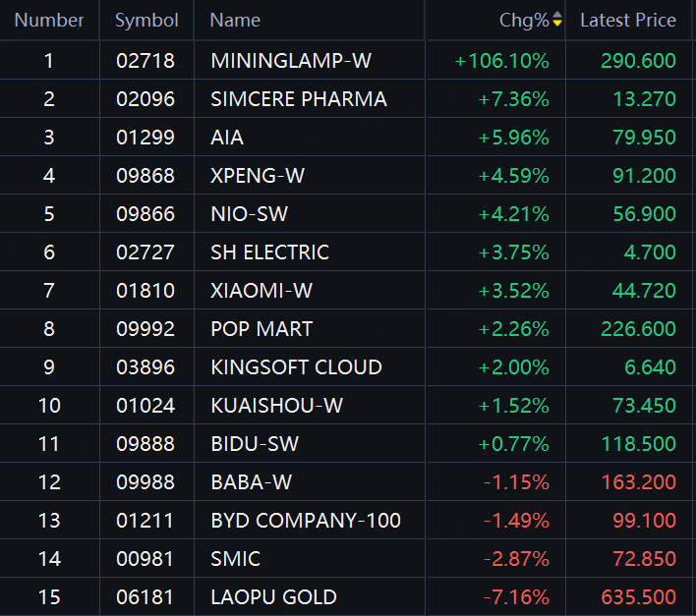Select stock name SIMCERE PHARMA
This screenshot has height=616, width=696.
(299, 99)
